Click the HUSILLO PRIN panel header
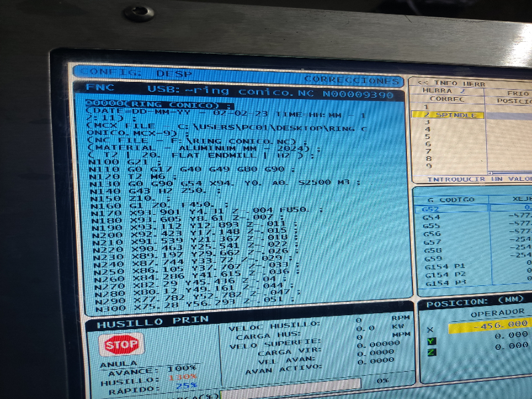 [x=153, y=323]
